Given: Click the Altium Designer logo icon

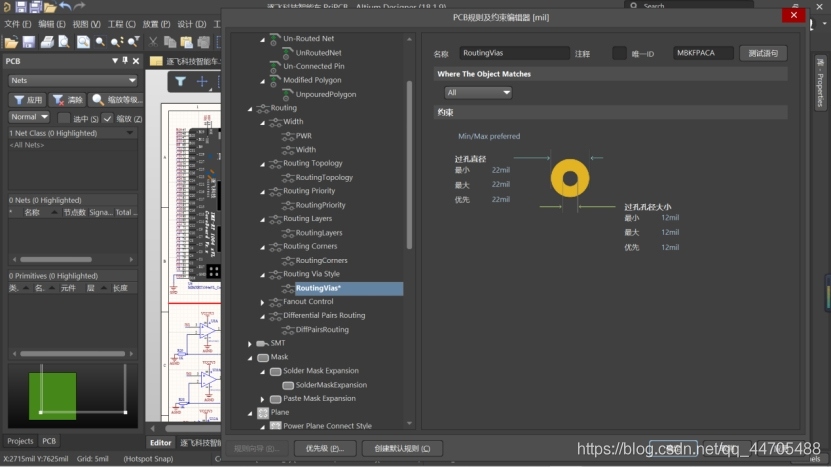Looking at the screenshot, I should click(6, 6).
